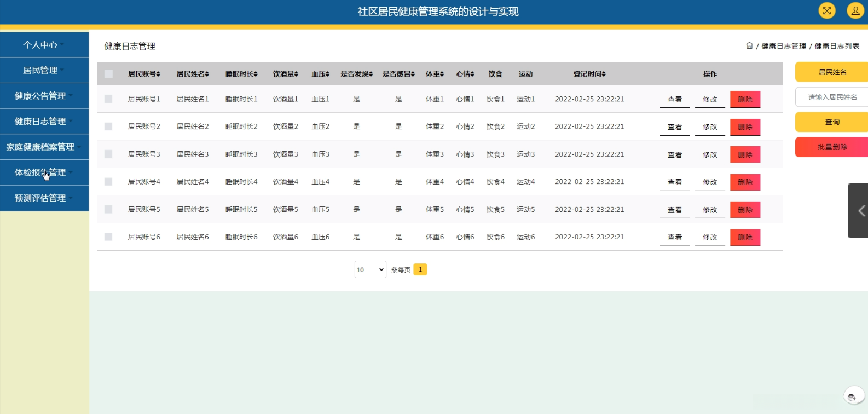This screenshot has width=868, height=414.
Task: Click 修改 for row 居民账号4
Action: coord(710,182)
